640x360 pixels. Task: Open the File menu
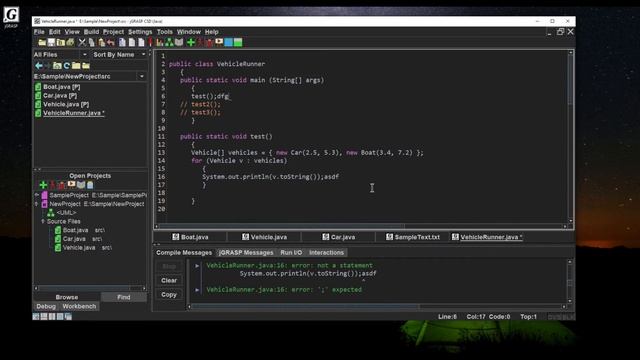[39, 32]
